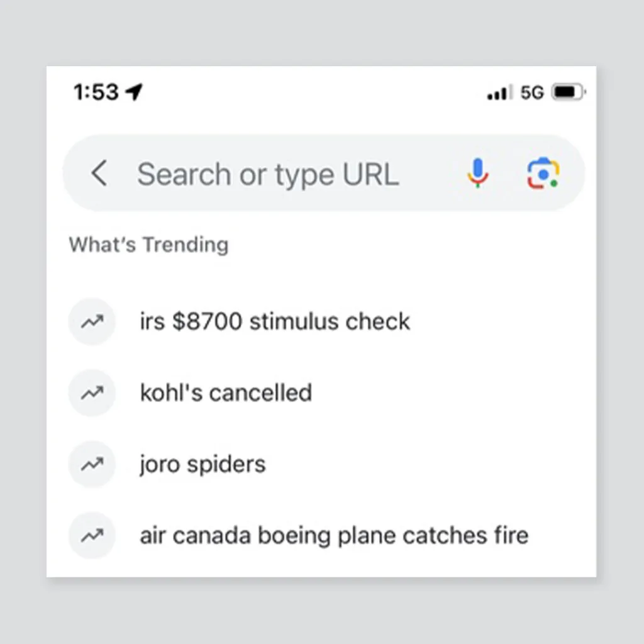Viewport: 644px width, 644px height.
Task: Select "kohl's cancelled" trending search
Action: [x=226, y=393]
